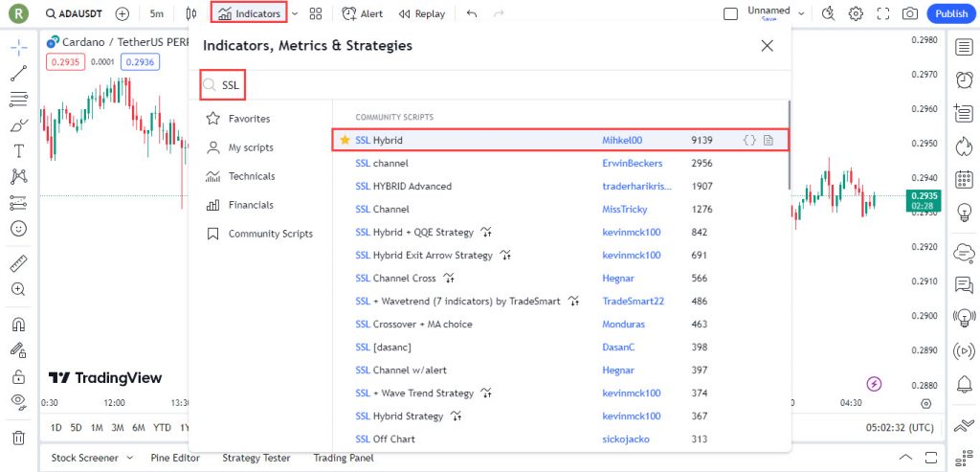
Task: Remove SSL Hybrid from favorites star
Action: 345,141
